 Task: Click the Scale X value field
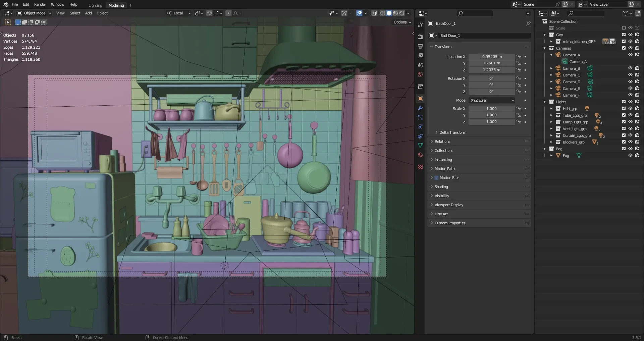pyautogui.click(x=491, y=109)
